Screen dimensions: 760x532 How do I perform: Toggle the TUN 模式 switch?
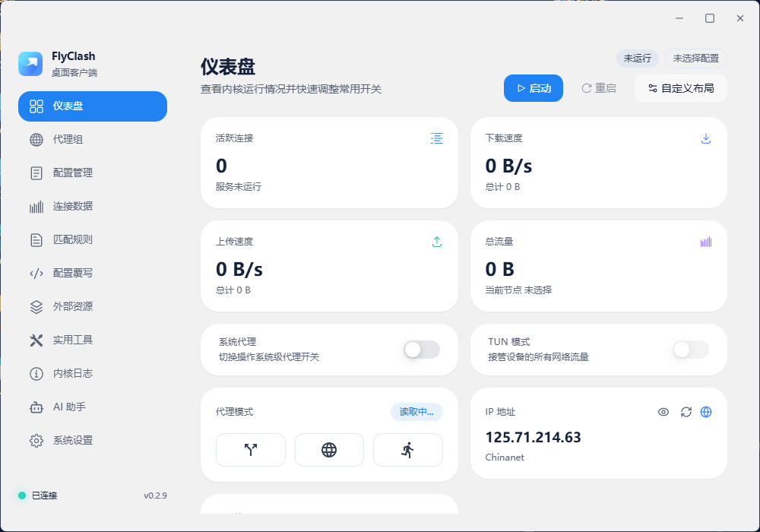point(691,350)
